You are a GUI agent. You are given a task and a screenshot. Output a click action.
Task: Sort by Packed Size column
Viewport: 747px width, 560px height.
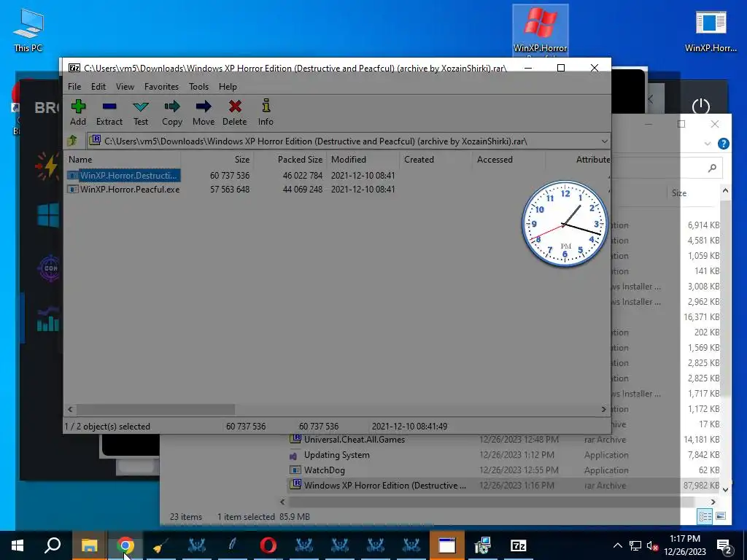coord(290,160)
